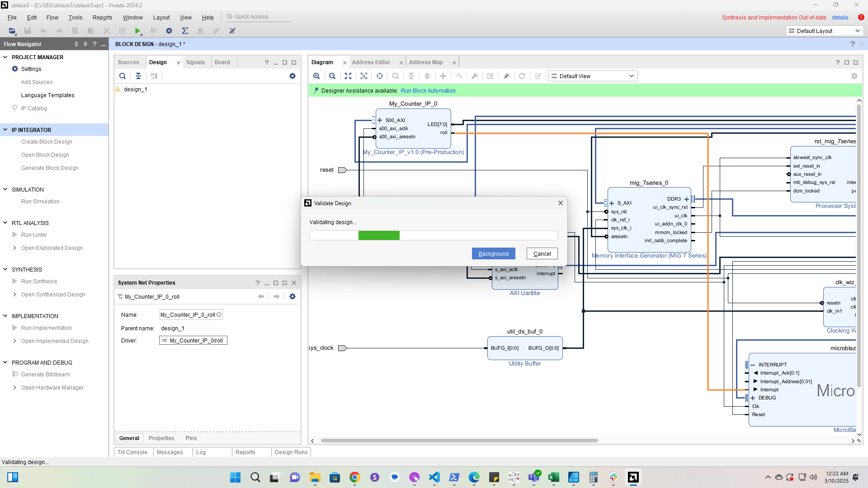Click the search icon in Design panel
This screenshot has height=488, width=868.
coord(123,76)
